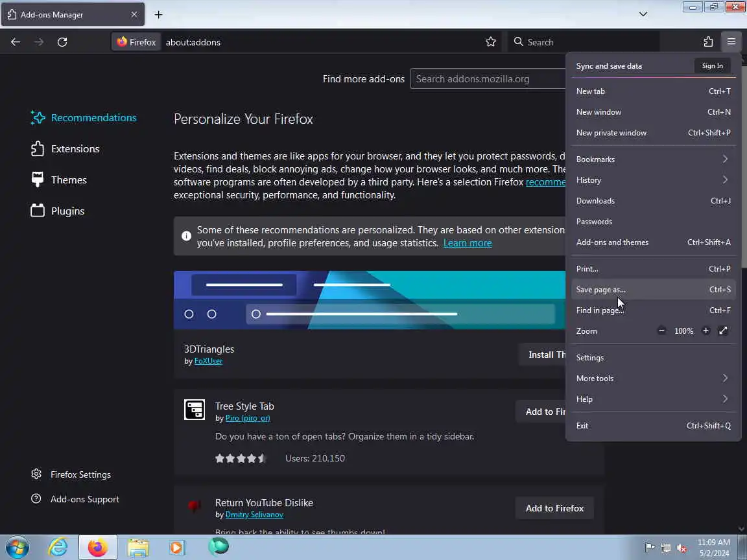Click the Tree Style Tab extension icon
The image size is (747, 560).
tap(195, 410)
